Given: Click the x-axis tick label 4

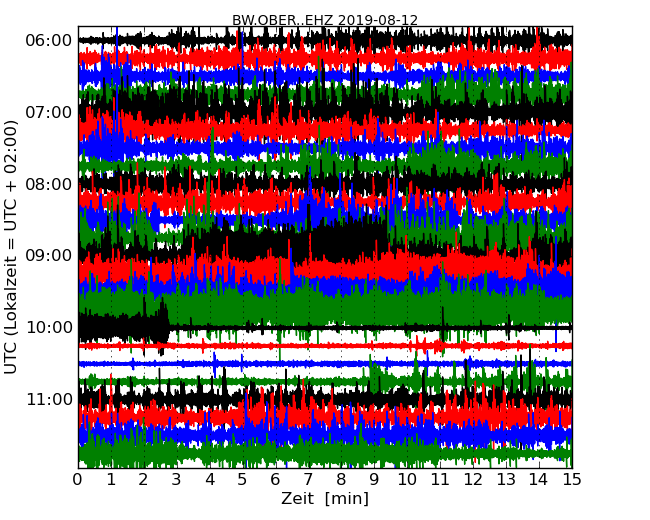Looking at the screenshot, I should click(210, 480).
